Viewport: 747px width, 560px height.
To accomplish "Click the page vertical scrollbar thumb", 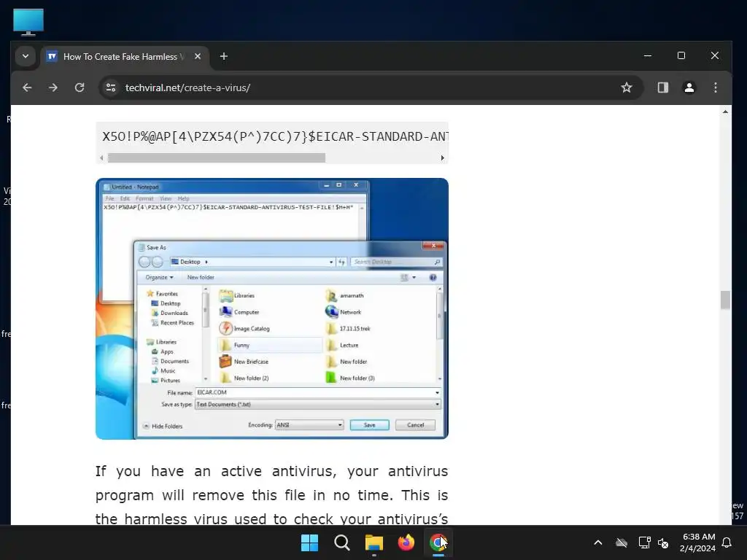I will pyautogui.click(x=725, y=300).
